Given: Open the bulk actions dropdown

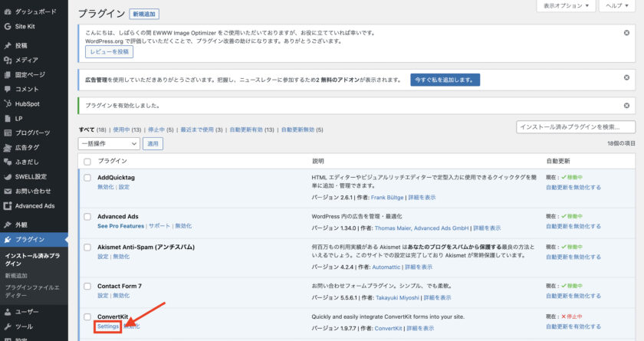Looking at the screenshot, I should point(109,143).
